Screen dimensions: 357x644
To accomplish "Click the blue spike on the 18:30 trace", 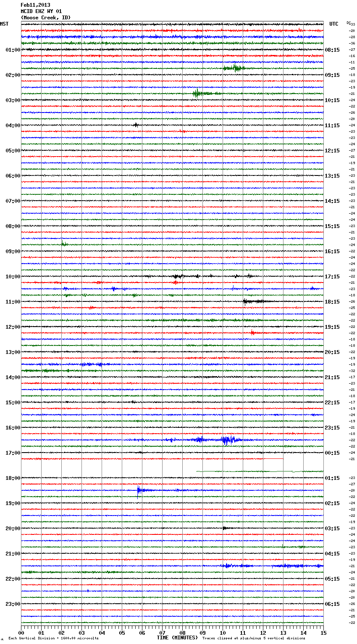I will click(x=139, y=490).
